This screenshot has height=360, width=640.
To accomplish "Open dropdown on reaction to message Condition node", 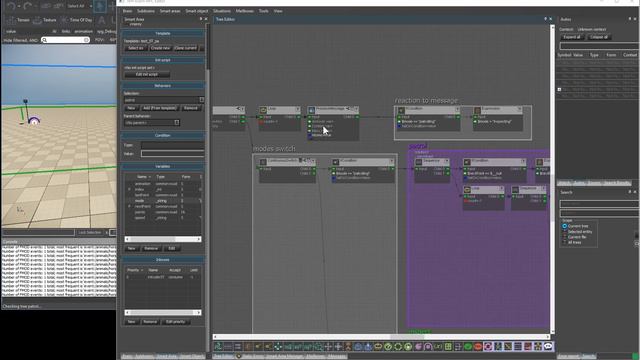I will coord(457,109).
